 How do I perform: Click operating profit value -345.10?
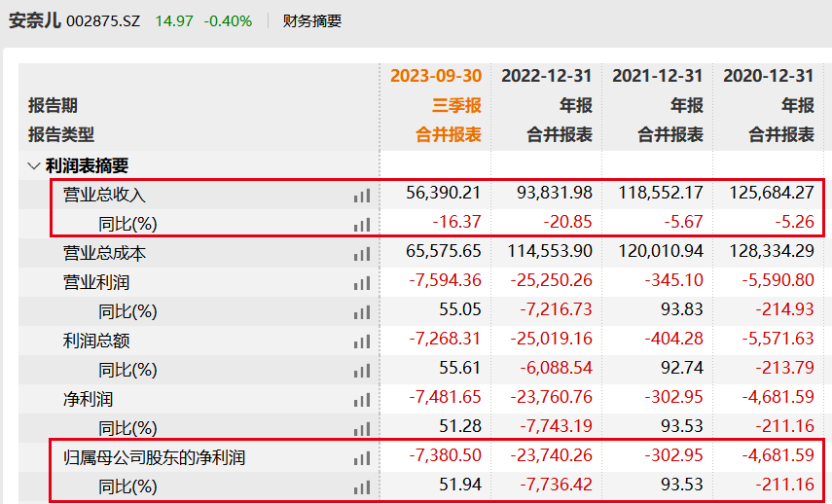[x=674, y=280]
